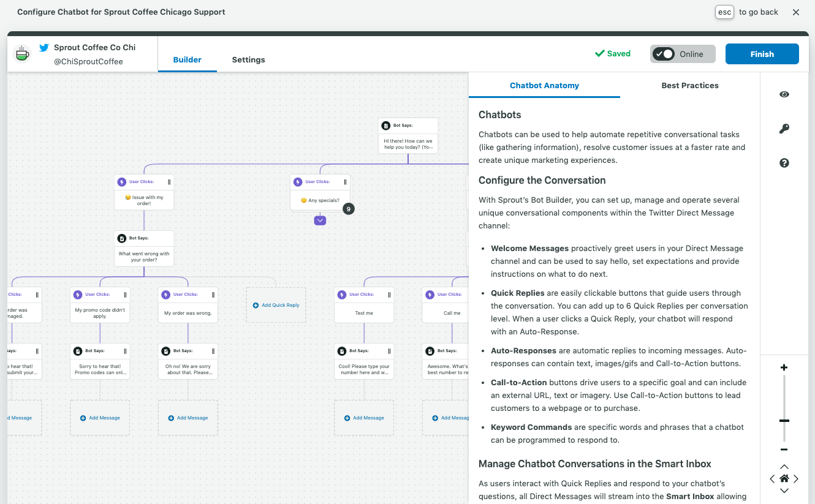Add Message under the promo code reply
This screenshot has width=815, height=504.
[100, 418]
